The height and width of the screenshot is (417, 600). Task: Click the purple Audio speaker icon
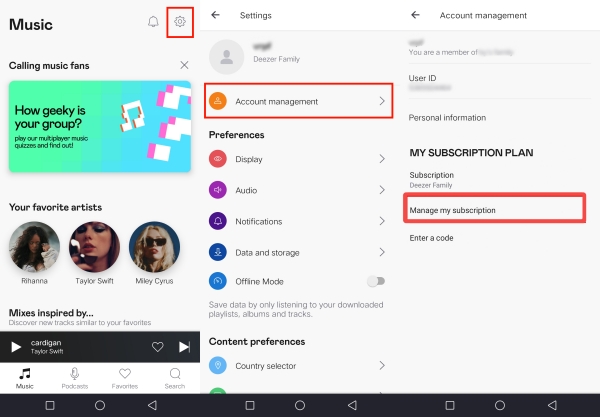coord(218,190)
